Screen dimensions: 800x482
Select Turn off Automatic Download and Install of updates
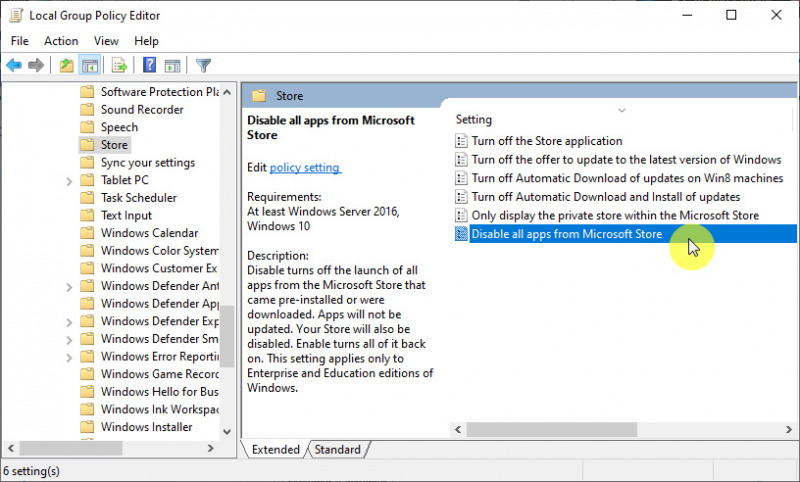coord(606,196)
